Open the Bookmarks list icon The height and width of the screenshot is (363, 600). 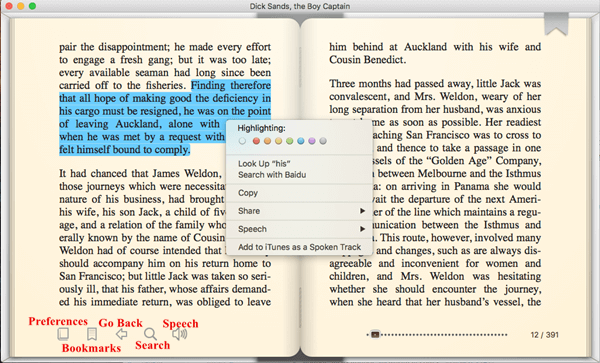92,334
